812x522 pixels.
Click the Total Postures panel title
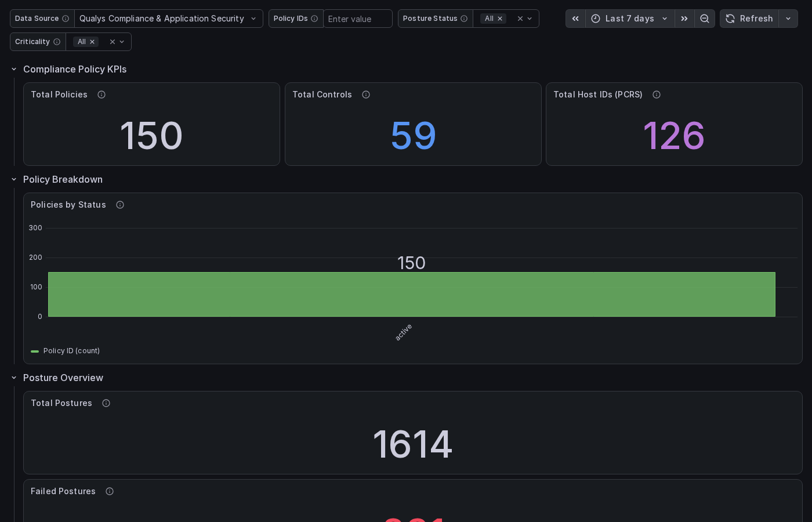[x=61, y=403]
